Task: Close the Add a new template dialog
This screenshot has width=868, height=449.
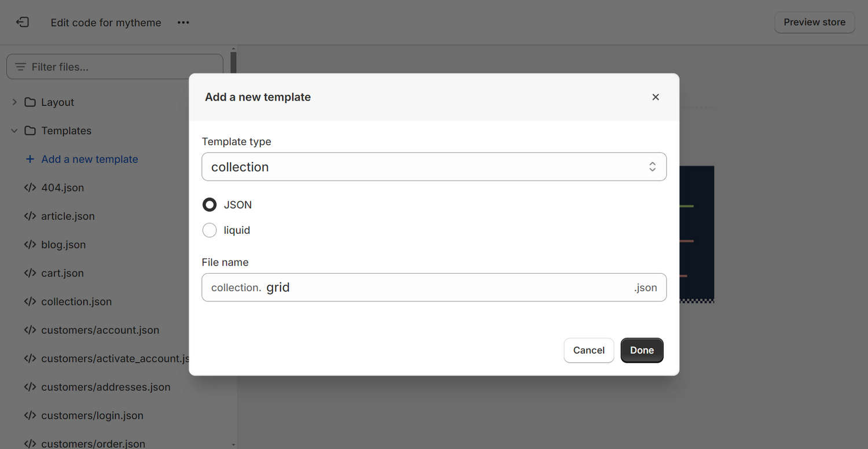Action: pyautogui.click(x=656, y=97)
